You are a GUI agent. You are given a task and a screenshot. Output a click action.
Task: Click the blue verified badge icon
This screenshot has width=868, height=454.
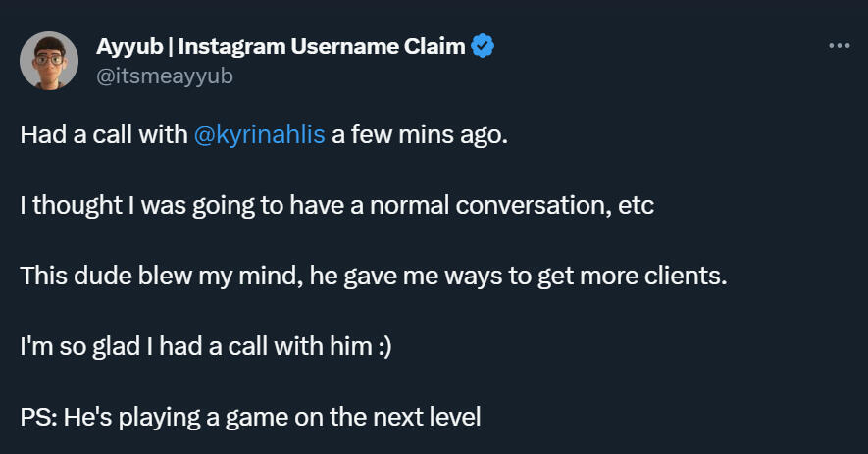pos(484,45)
